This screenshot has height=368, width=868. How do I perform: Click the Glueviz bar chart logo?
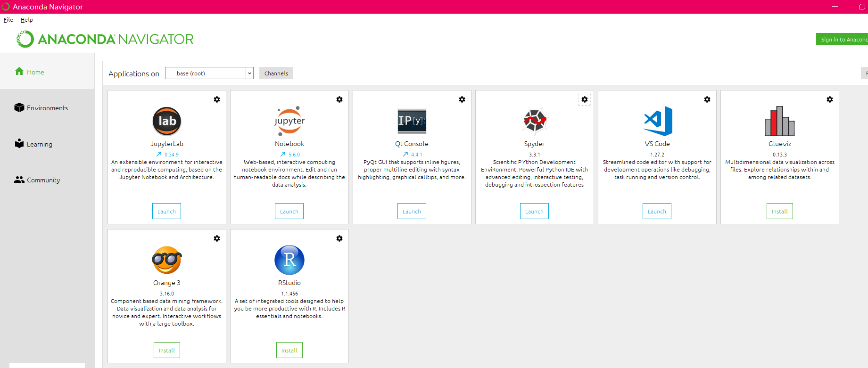[780, 121]
